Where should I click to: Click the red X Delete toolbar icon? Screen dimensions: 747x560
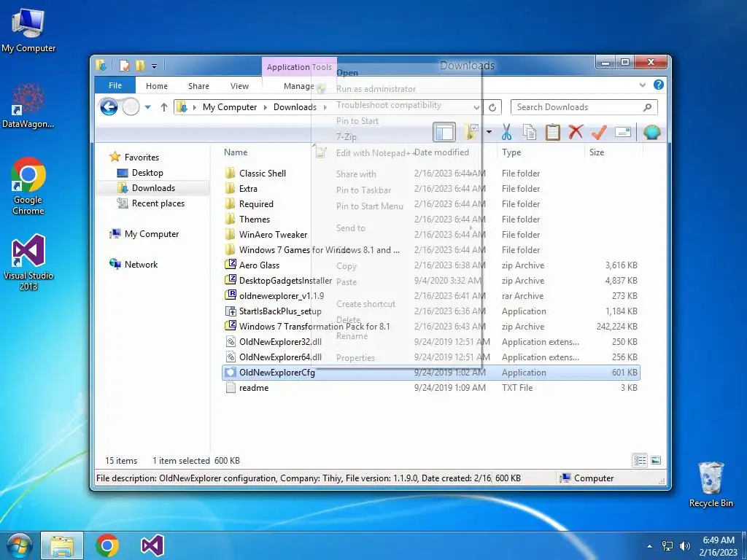click(576, 131)
